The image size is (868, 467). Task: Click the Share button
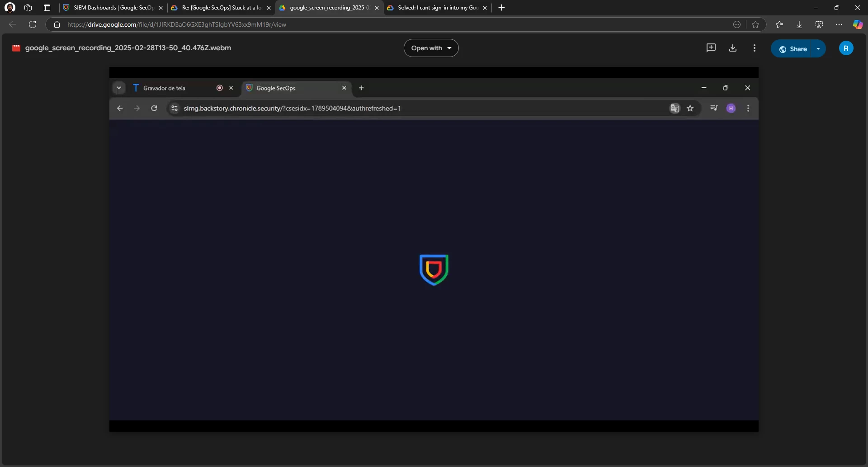[792, 49]
